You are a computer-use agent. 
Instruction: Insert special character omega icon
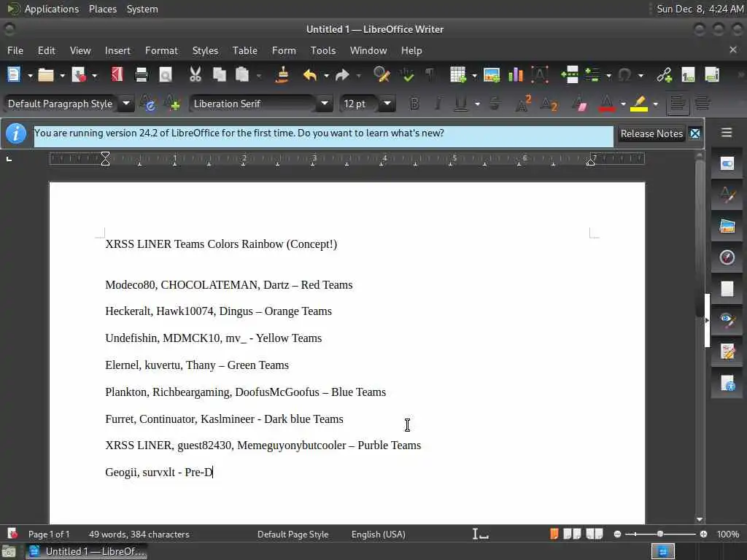coord(624,75)
